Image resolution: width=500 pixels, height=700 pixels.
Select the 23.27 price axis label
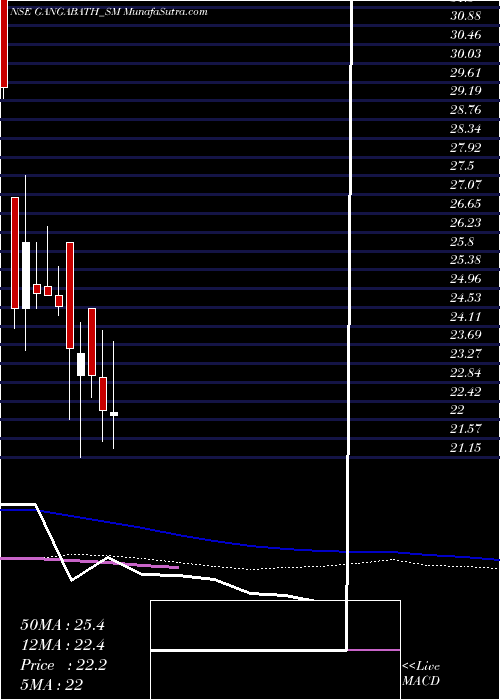[466, 354]
